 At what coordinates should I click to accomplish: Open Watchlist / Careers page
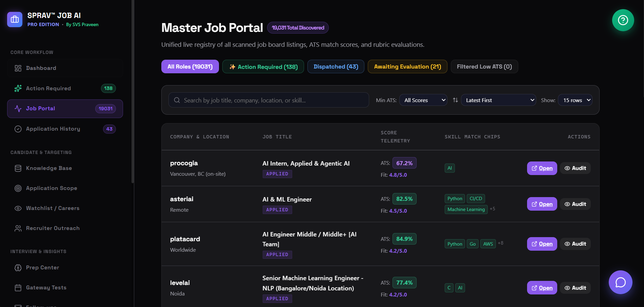65,208
